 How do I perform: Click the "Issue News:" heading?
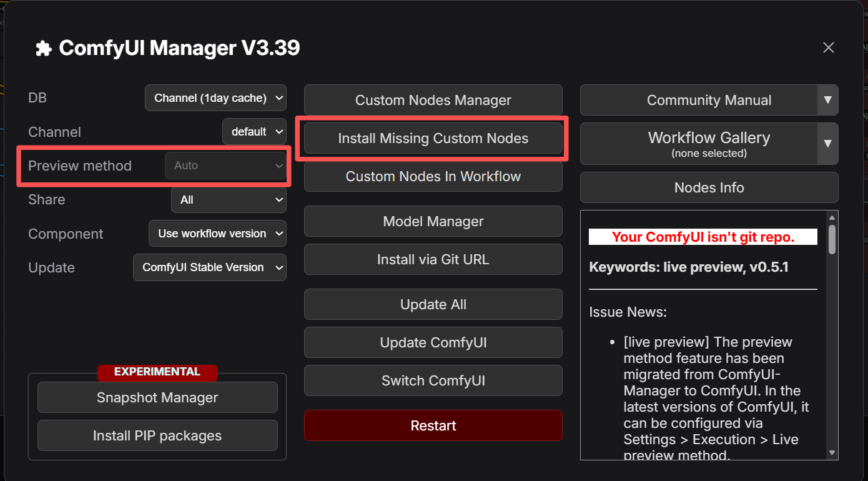coord(628,312)
